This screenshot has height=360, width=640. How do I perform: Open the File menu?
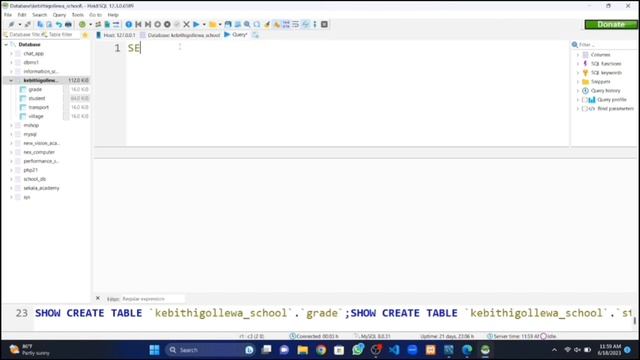tap(8, 15)
